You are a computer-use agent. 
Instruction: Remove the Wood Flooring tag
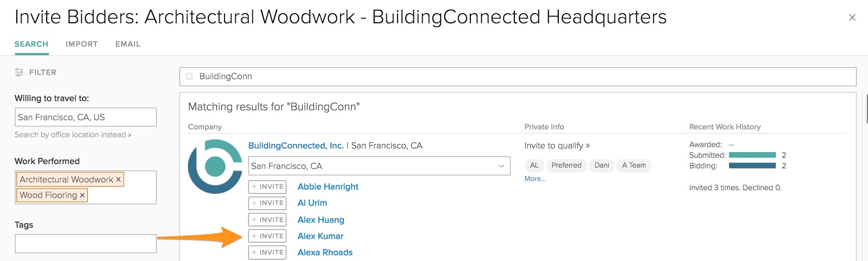click(82, 195)
